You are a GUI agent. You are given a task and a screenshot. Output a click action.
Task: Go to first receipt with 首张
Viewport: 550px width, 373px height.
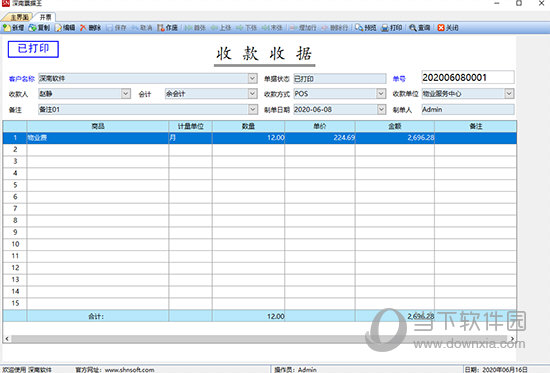point(195,27)
